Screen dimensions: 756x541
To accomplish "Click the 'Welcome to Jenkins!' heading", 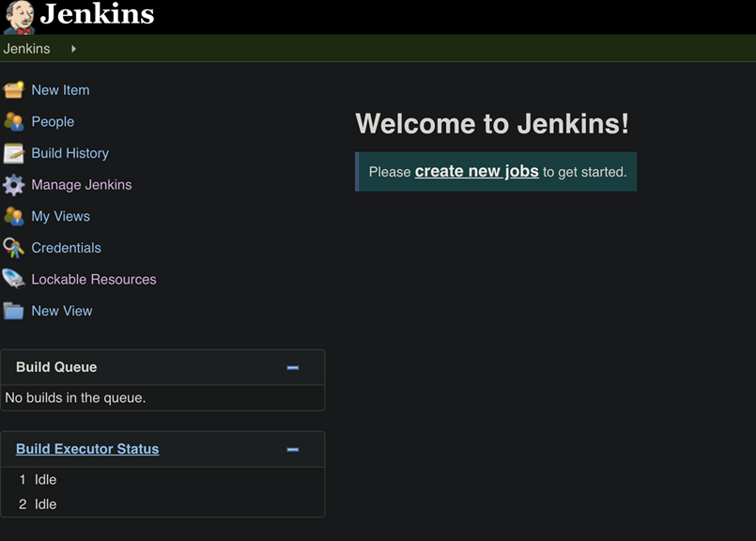I will (x=492, y=123).
